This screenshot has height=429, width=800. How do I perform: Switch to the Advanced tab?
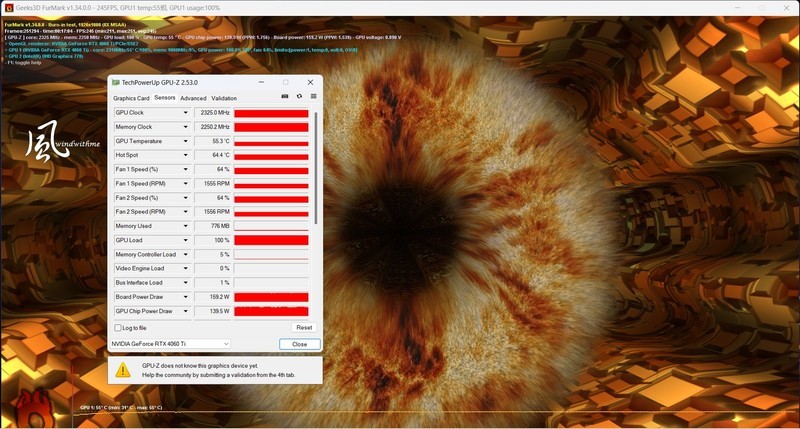pyautogui.click(x=193, y=98)
